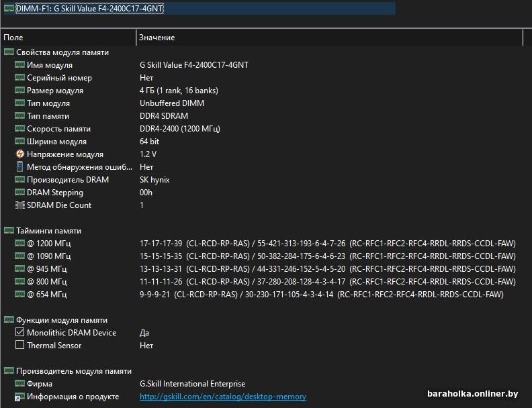Select the Производитель модуля памяти group heading
Viewport: 532px width, 408px height.
coord(74,371)
